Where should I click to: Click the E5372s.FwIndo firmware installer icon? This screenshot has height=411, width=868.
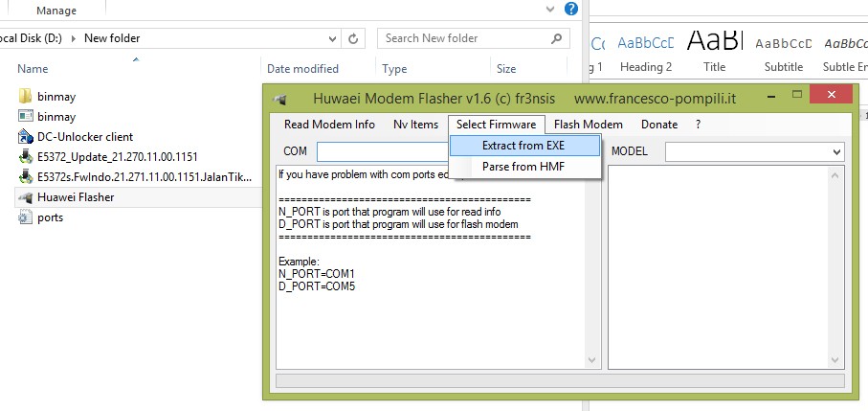[25, 176]
